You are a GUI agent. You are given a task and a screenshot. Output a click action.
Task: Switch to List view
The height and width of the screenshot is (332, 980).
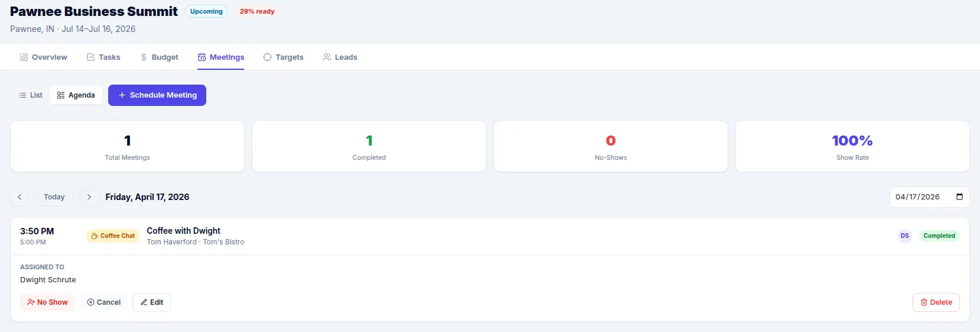[x=31, y=95]
